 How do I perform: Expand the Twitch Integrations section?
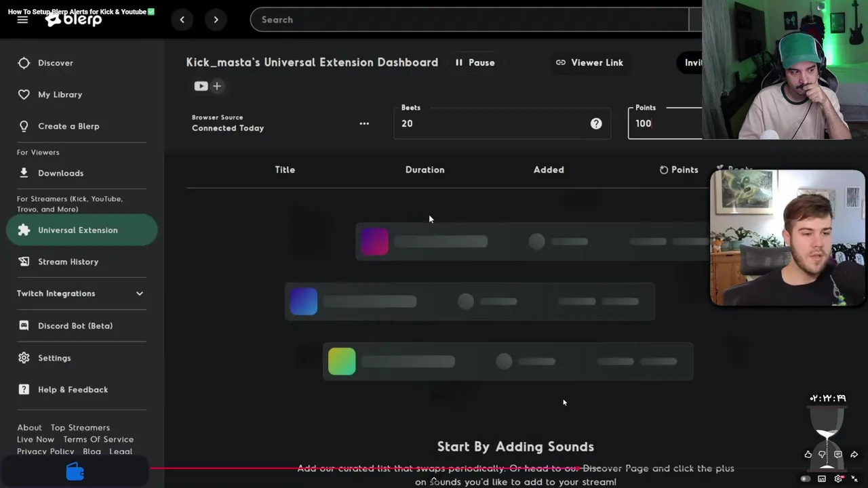[81, 293]
